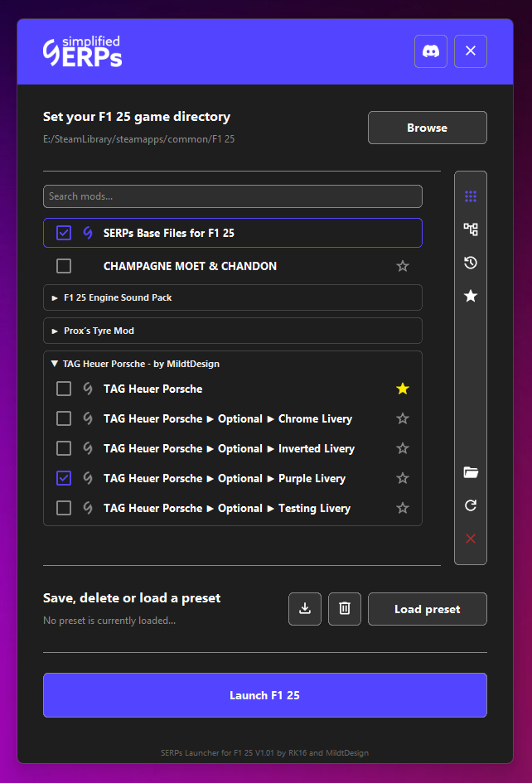
Task: Star the Testing Livery mod
Action: [403, 509]
